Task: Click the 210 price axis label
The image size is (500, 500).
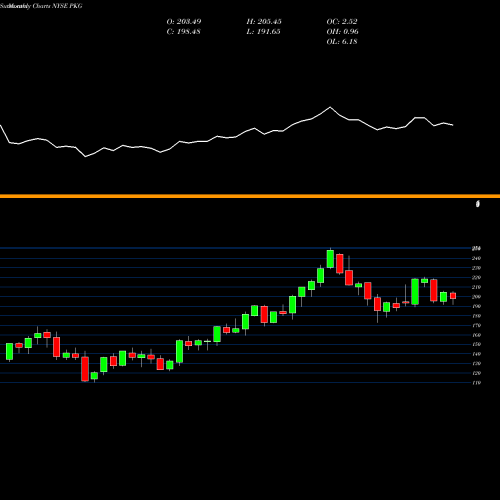Action: 477,287
